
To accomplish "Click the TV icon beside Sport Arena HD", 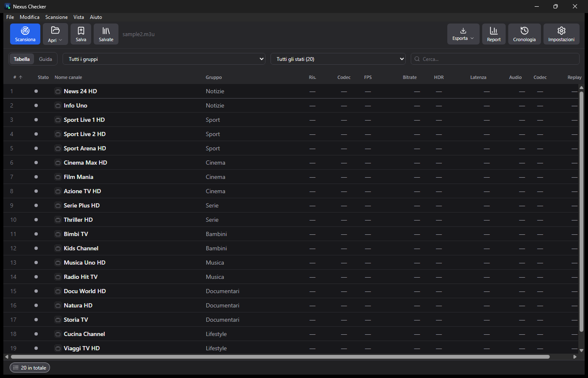I will 58,148.
